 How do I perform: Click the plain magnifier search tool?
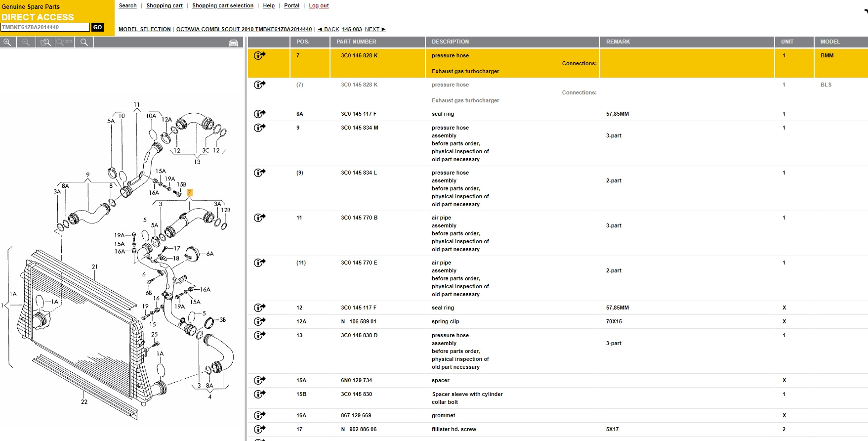(x=84, y=43)
